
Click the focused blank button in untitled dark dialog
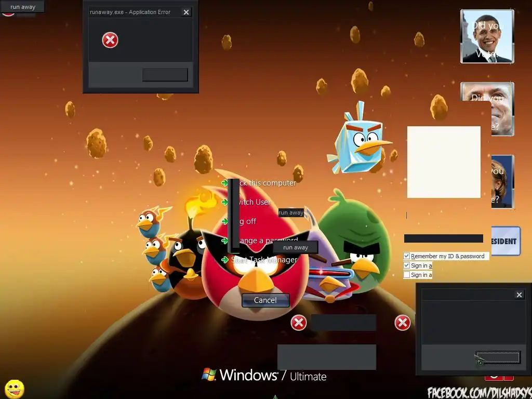(x=498, y=357)
